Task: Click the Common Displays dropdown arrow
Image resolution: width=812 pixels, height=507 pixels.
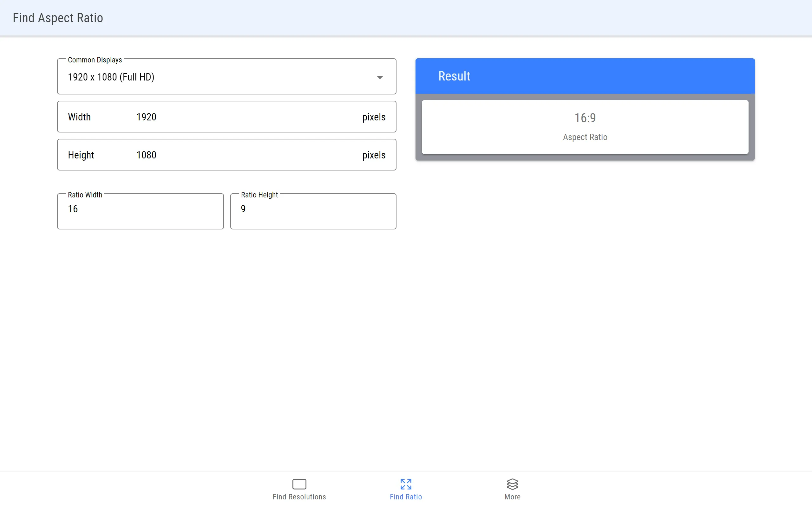Action: [x=380, y=77]
